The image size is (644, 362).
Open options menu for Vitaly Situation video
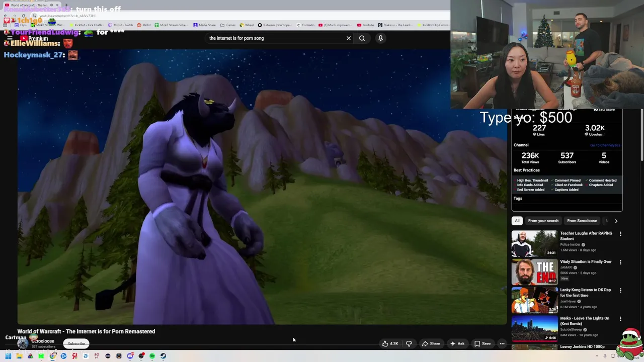coord(620,262)
